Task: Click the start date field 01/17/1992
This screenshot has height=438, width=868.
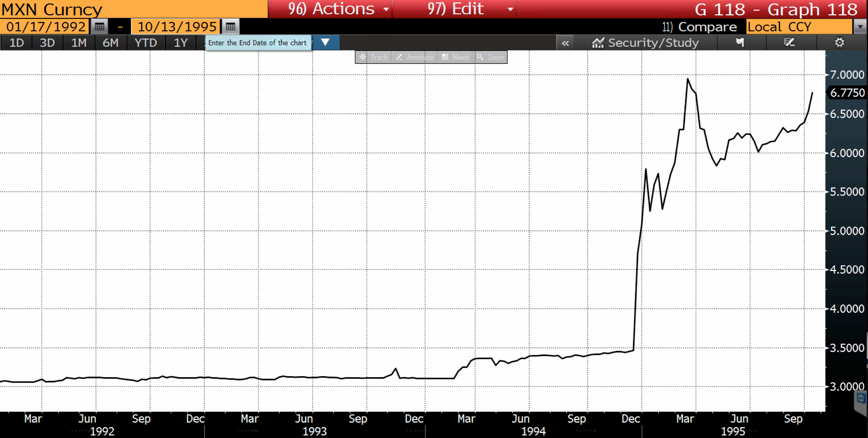Action: point(45,27)
